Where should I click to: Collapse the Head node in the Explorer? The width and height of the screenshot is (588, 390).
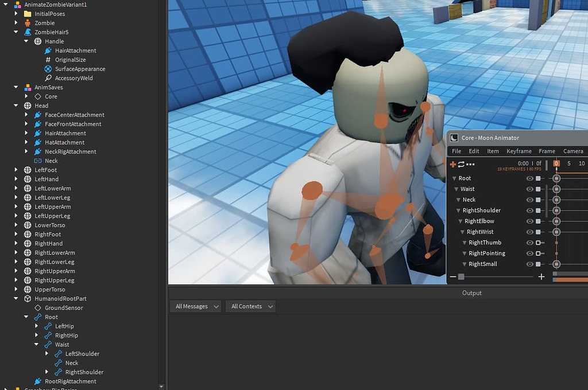click(16, 106)
